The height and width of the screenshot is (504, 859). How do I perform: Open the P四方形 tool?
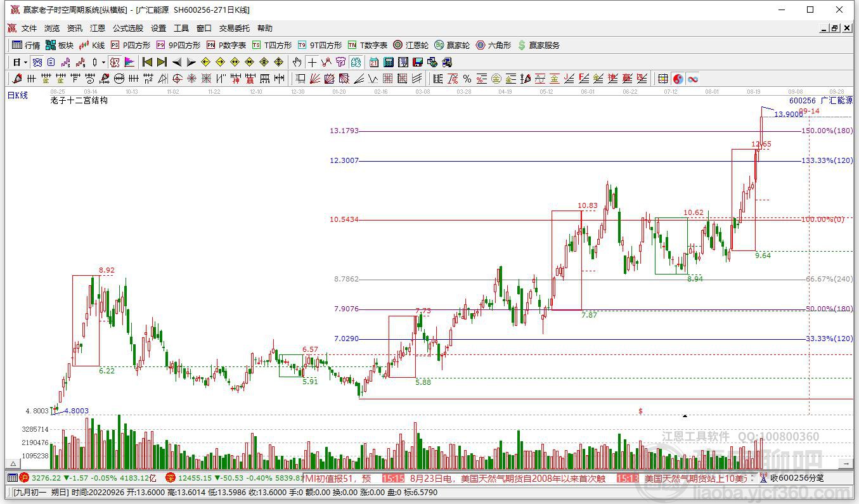[131, 45]
